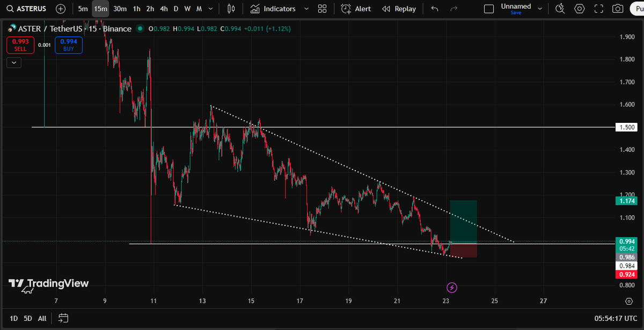Open symbol search for ASTERUS
The height and width of the screenshot is (330, 644).
[26, 9]
